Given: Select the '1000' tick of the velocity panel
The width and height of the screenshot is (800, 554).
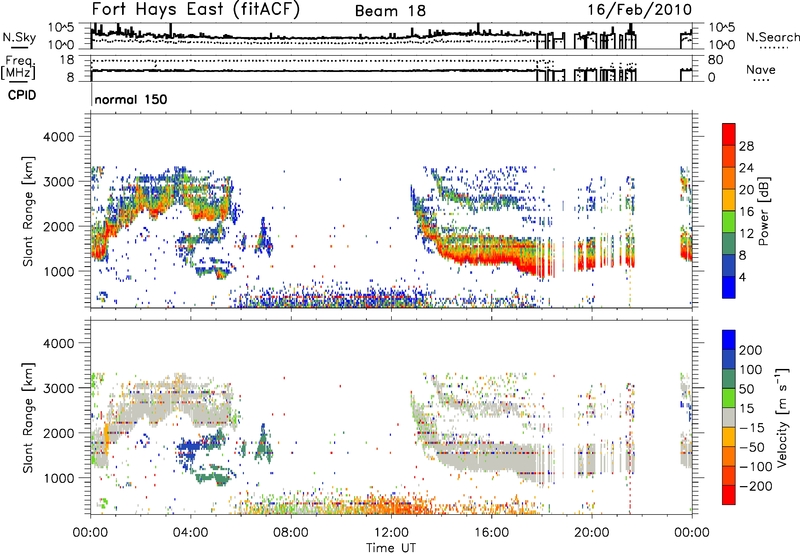Looking at the screenshot, I should tap(58, 478).
